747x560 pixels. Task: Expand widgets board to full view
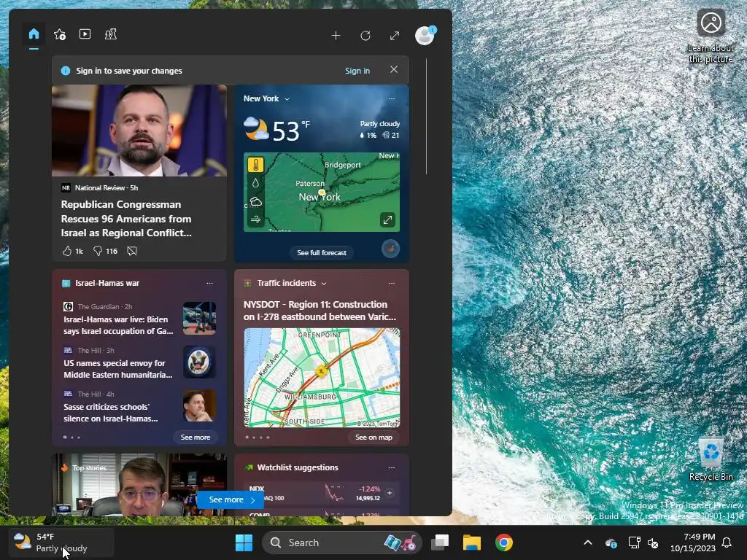click(x=395, y=36)
